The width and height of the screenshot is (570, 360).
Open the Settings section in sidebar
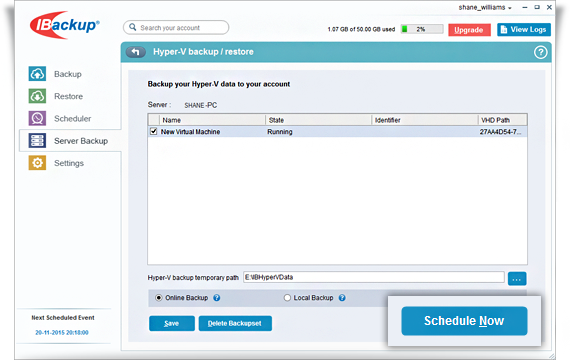point(69,163)
